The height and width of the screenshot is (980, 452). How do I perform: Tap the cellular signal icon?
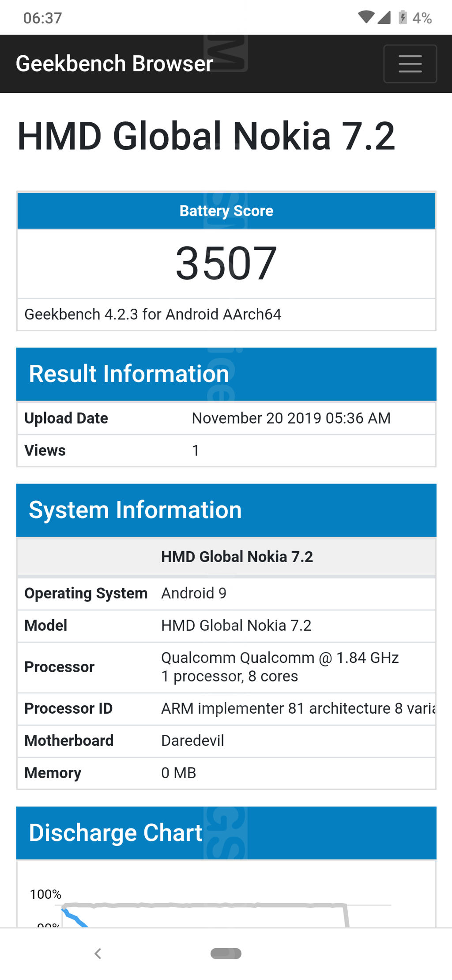(x=384, y=17)
